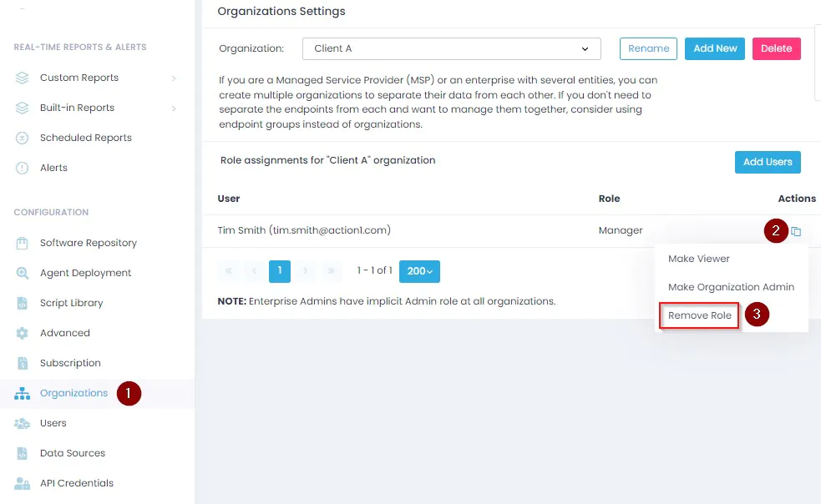
Task: Open the Organization Client A dropdown
Action: click(451, 48)
